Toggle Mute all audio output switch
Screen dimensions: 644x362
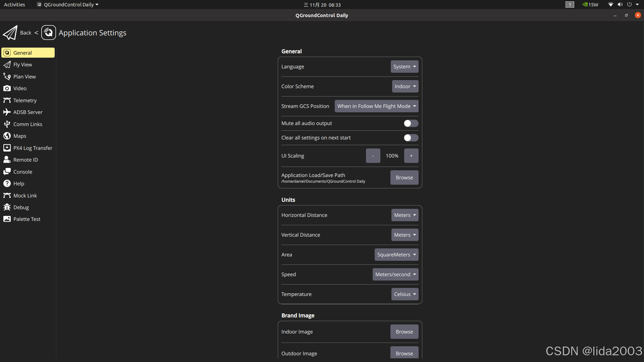click(411, 123)
